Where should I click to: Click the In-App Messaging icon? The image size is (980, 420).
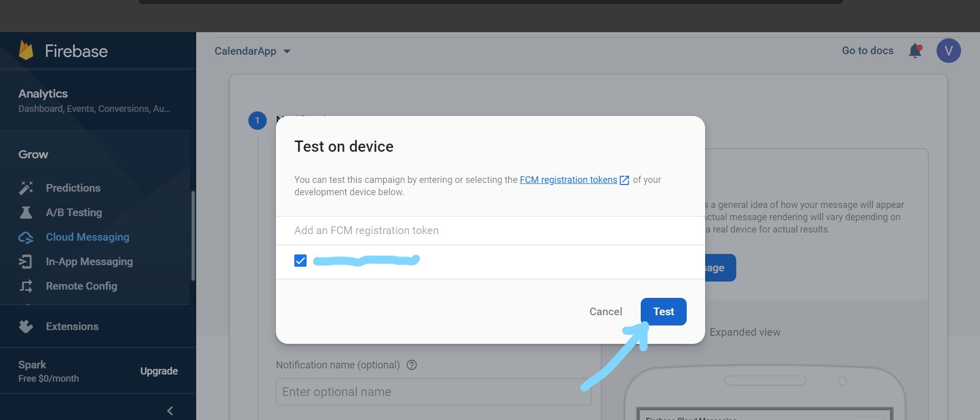click(26, 262)
